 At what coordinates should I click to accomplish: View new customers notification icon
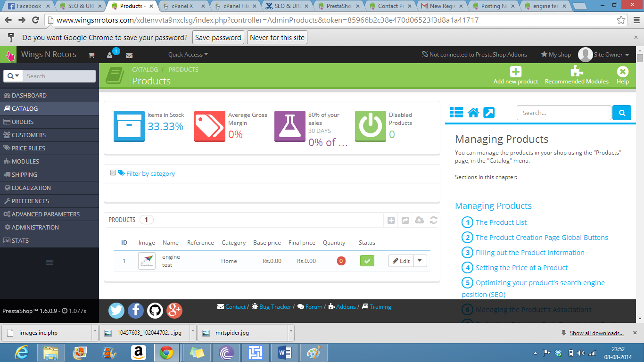[110, 55]
